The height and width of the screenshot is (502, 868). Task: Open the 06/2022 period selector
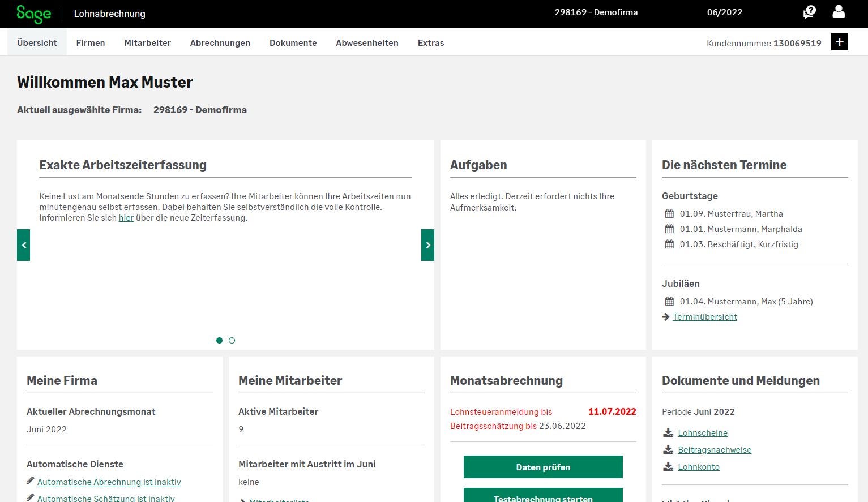pyautogui.click(x=724, y=12)
